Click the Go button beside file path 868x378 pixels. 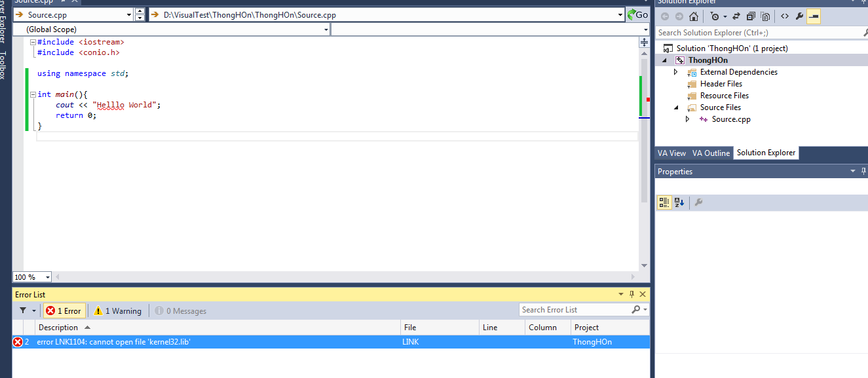tap(637, 14)
